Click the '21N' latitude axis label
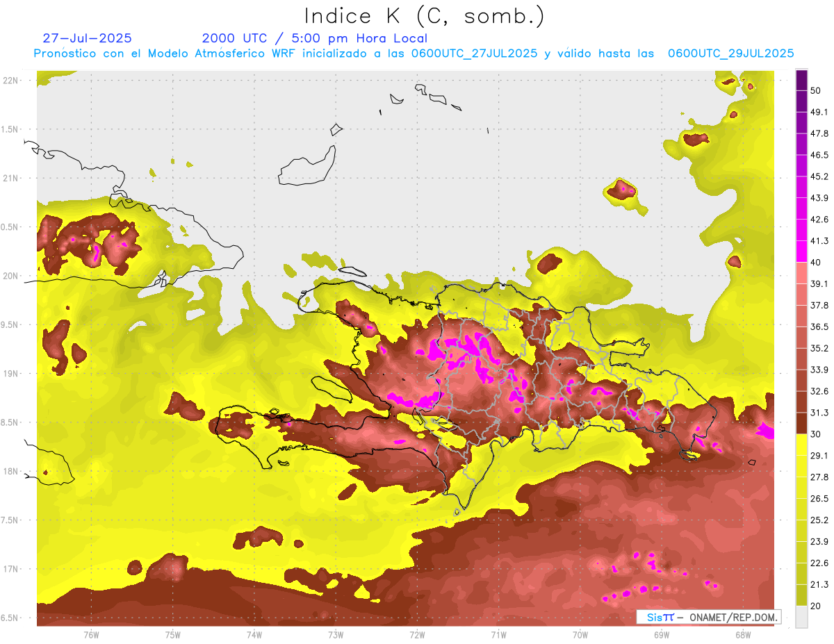 click(x=12, y=179)
